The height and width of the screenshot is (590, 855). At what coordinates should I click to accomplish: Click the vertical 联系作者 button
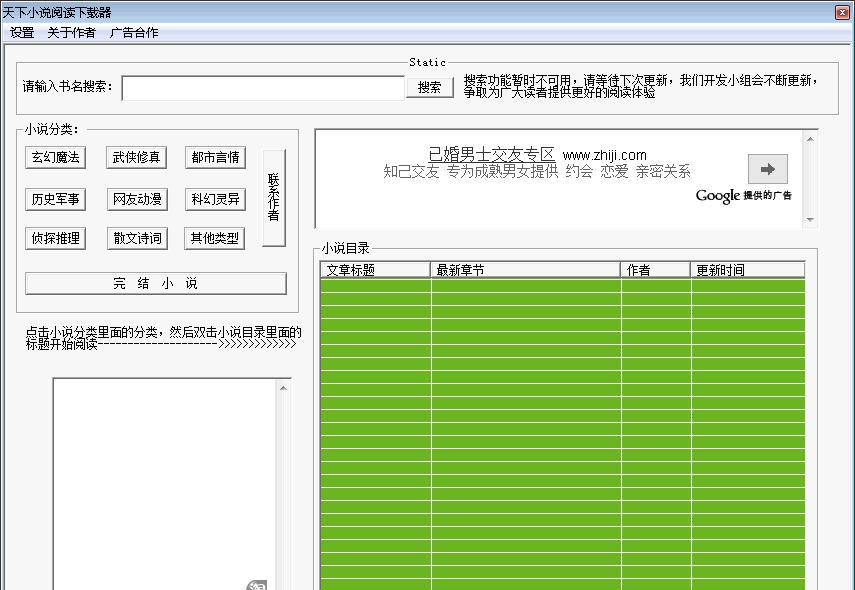tap(274, 198)
